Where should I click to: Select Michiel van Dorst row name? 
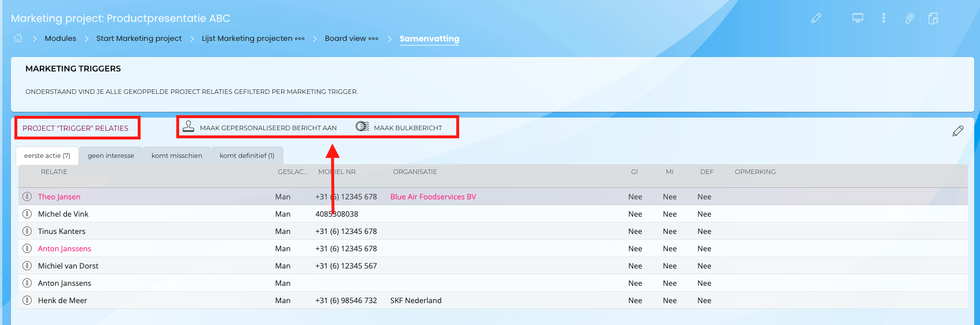[68, 266]
